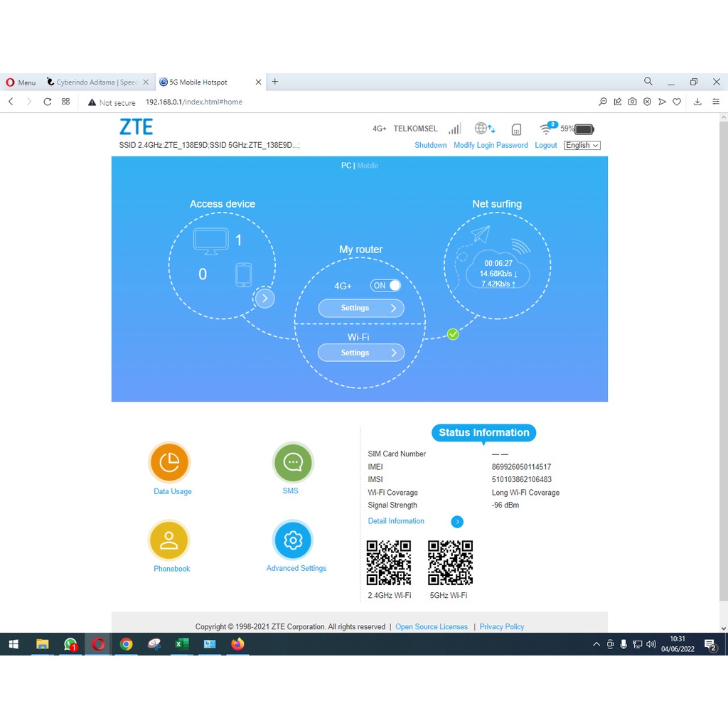Open the Advanced Settings gear icon
The width and height of the screenshot is (728, 728).
pyautogui.click(x=293, y=540)
